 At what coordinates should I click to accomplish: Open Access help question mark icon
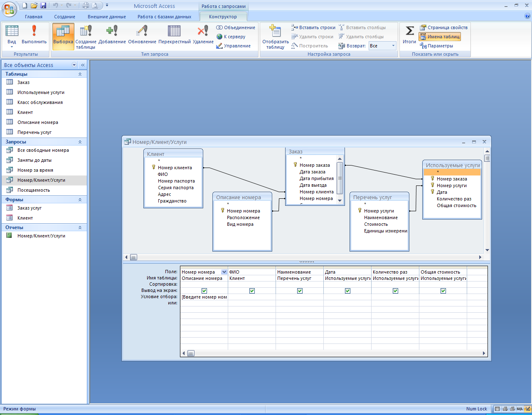(527, 16)
